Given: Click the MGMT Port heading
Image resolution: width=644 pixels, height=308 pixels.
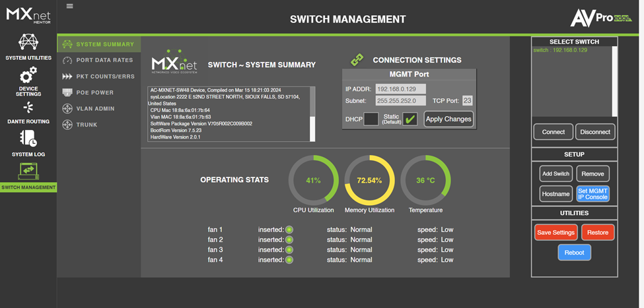Looking at the screenshot, I should point(409,75).
